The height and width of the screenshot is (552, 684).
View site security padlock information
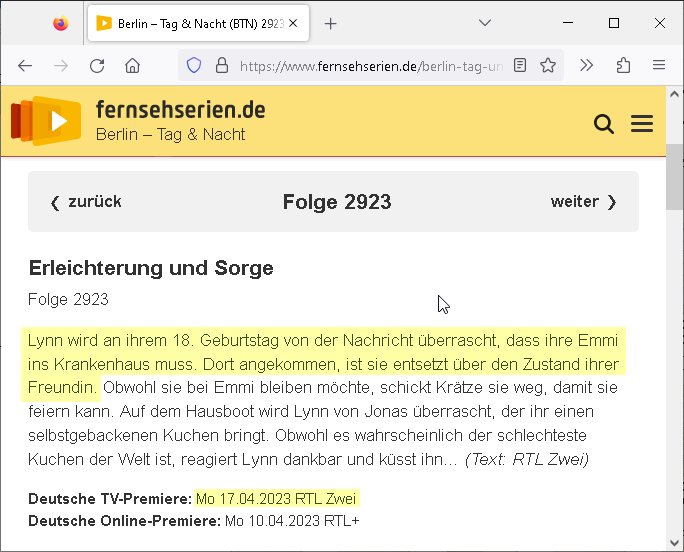[222, 65]
